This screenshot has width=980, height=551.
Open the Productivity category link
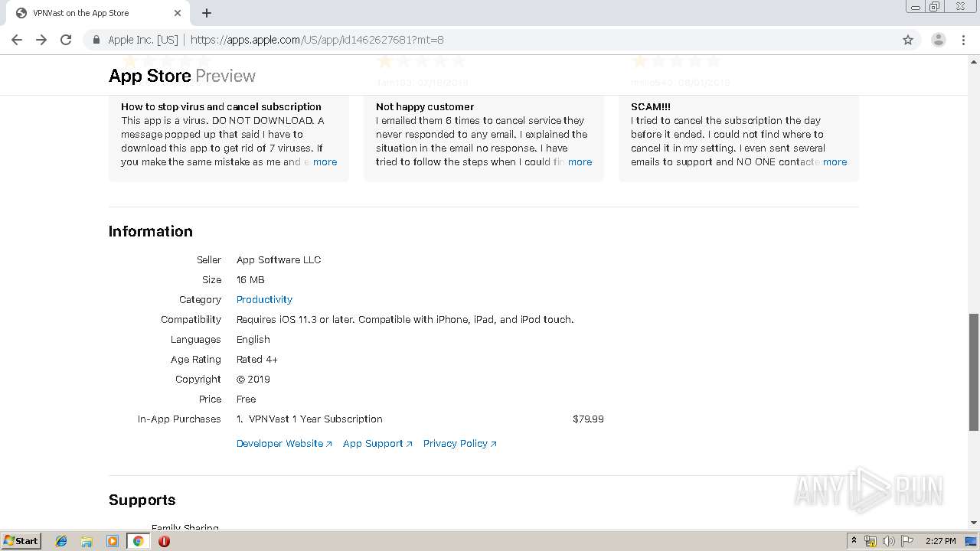pyautogui.click(x=264, y=299)
